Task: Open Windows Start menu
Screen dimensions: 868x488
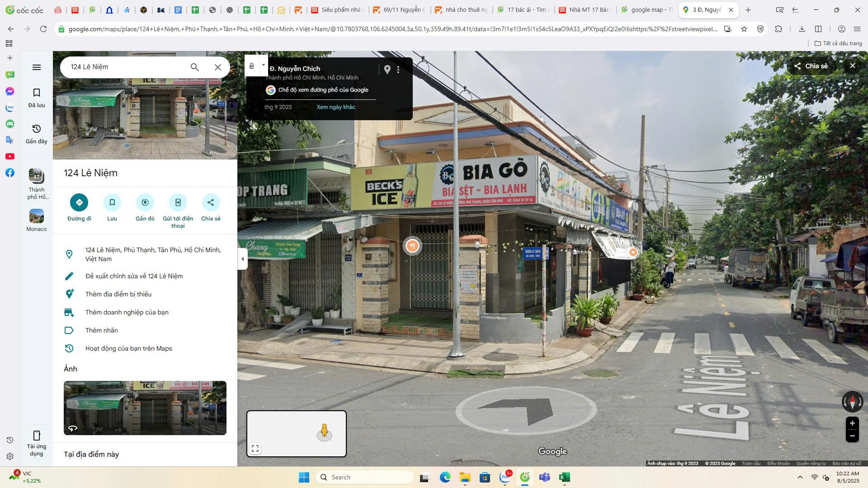Action: [304, 477]
